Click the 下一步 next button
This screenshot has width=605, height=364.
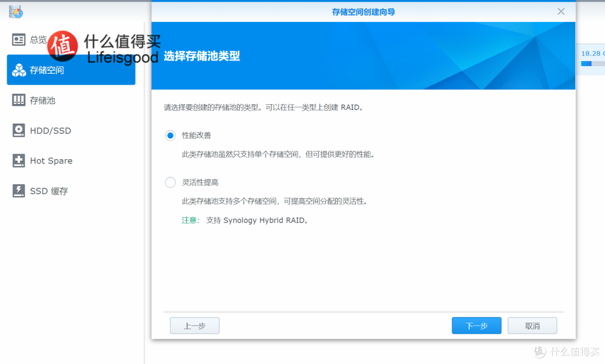pyautogui.click(x=477, y=326)
